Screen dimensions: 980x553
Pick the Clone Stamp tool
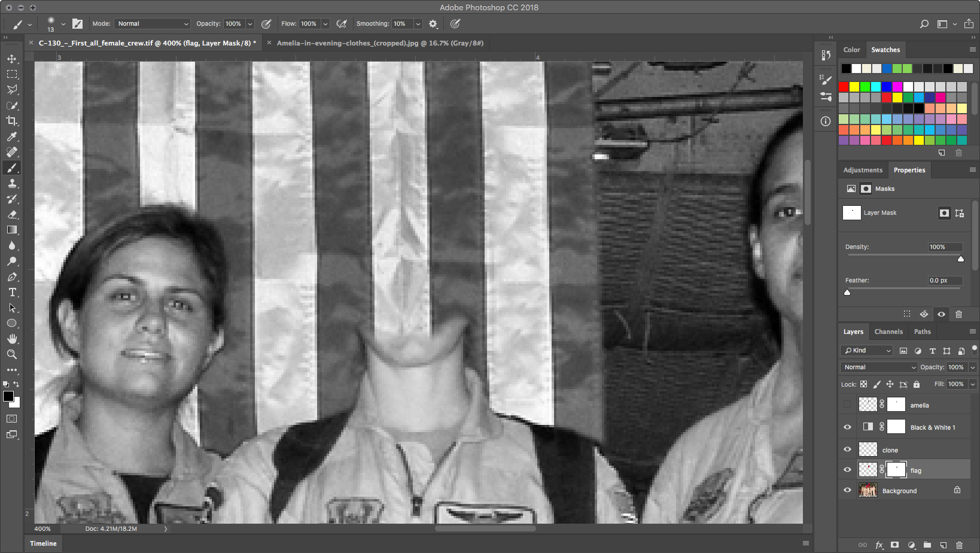tap(12, 184)
